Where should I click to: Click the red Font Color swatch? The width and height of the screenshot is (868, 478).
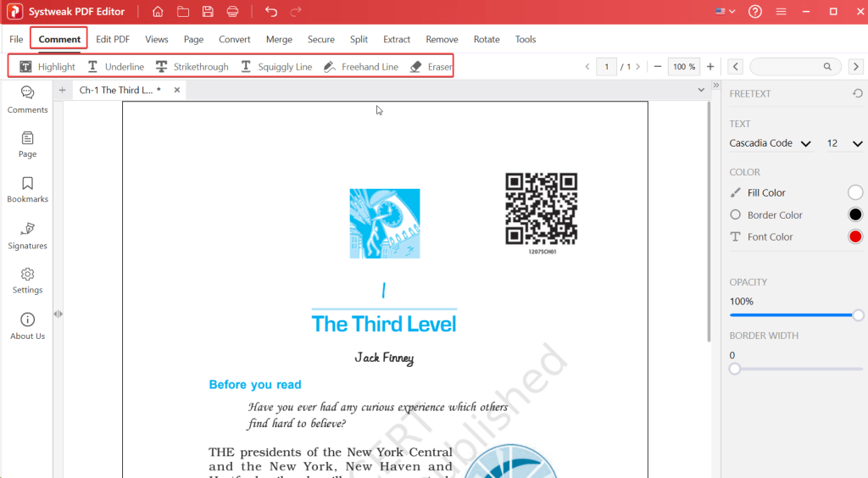tap(855, 237)
